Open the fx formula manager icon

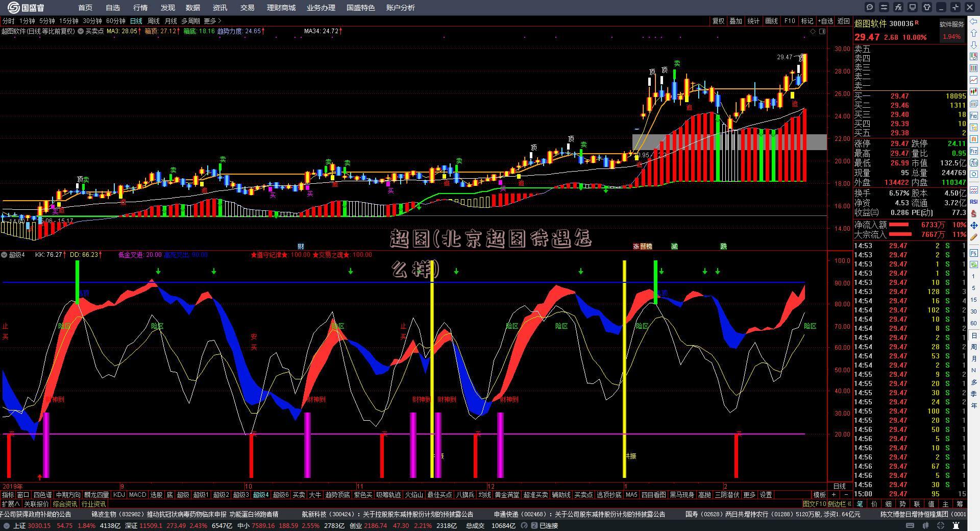point(898,7)
